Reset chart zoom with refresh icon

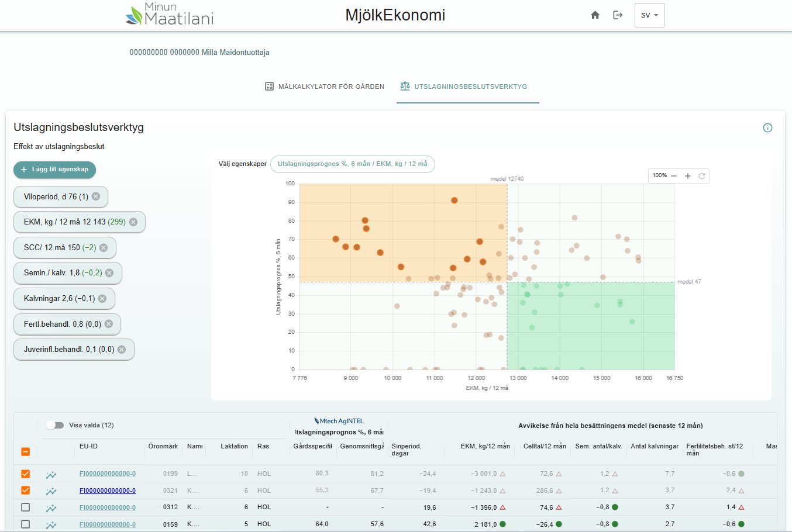[x=702, y=176]
